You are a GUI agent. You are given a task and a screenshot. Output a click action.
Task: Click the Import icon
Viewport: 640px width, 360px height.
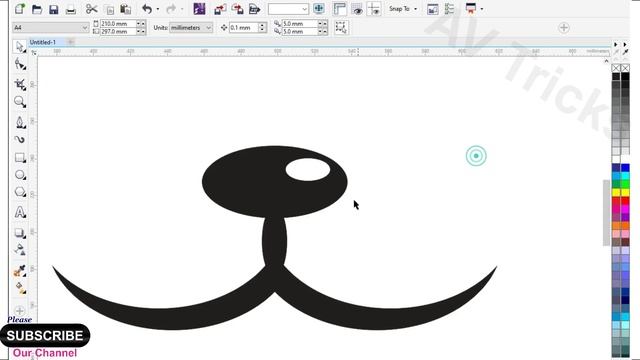[x=220, y=9]
